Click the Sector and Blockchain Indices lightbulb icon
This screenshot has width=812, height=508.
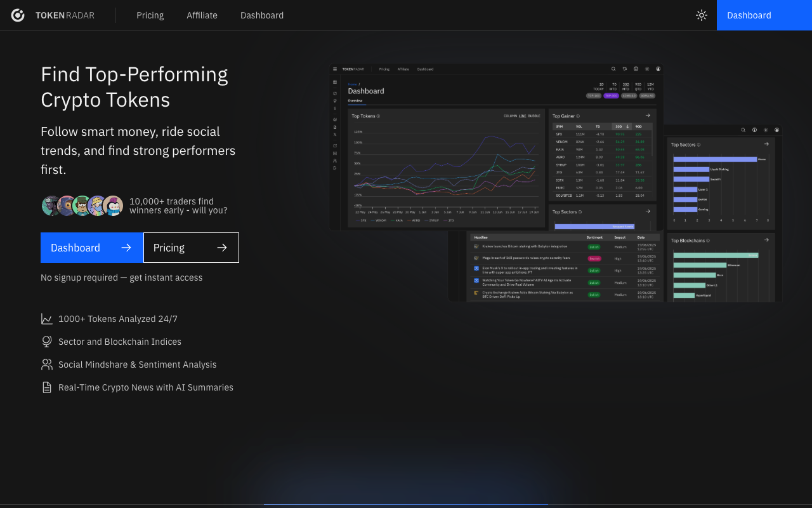coord(46,341)
